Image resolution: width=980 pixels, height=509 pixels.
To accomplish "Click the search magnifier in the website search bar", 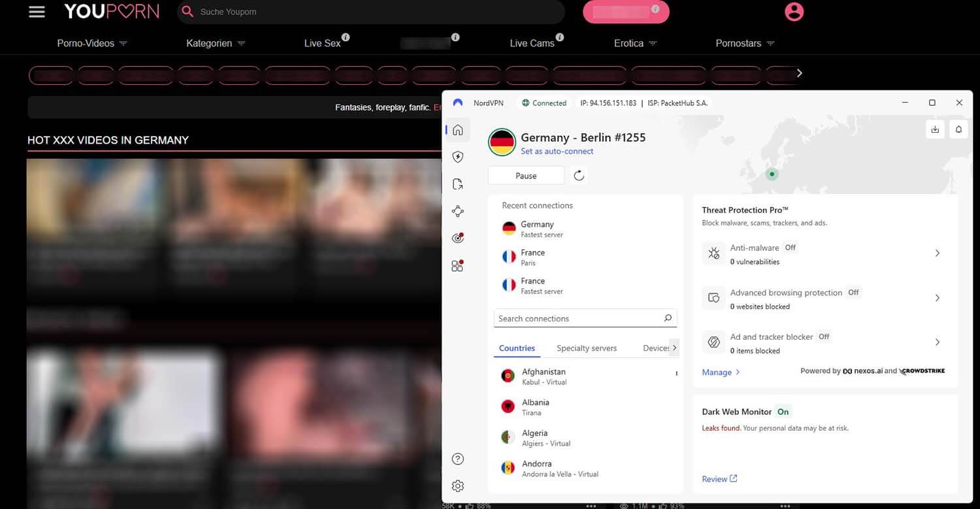I will (x=188, y=12).
